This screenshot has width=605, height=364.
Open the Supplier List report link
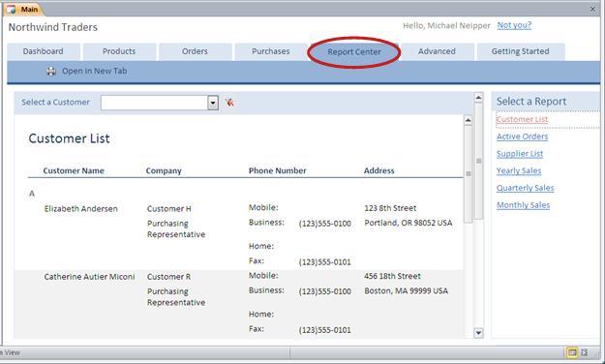520,154
